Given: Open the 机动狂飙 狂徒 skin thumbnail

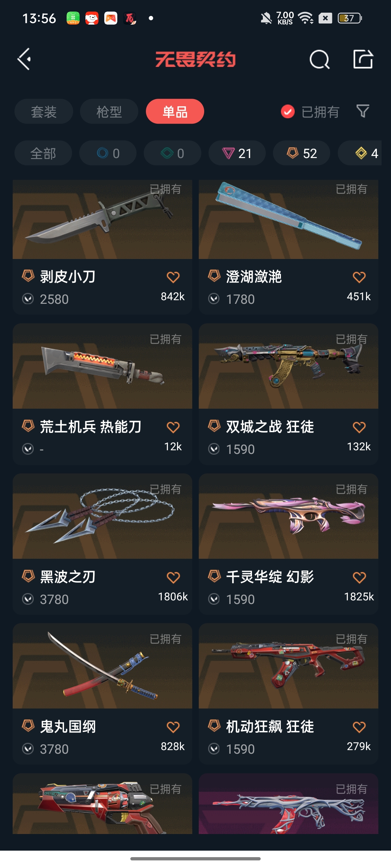Looking at the screenshot, I should tap(289, 666).
